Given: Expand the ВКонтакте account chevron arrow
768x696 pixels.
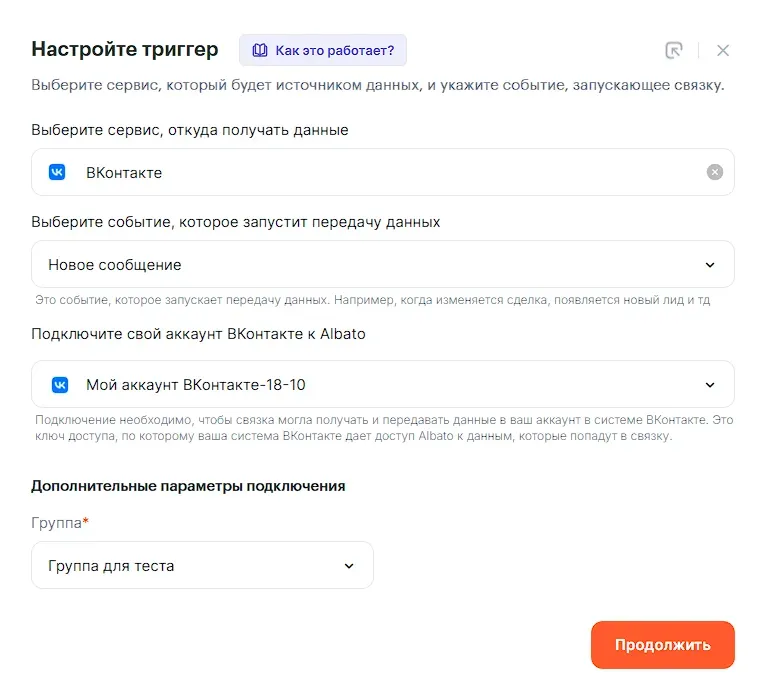Looking at the screenshot, I should click(x=710, y=384).
